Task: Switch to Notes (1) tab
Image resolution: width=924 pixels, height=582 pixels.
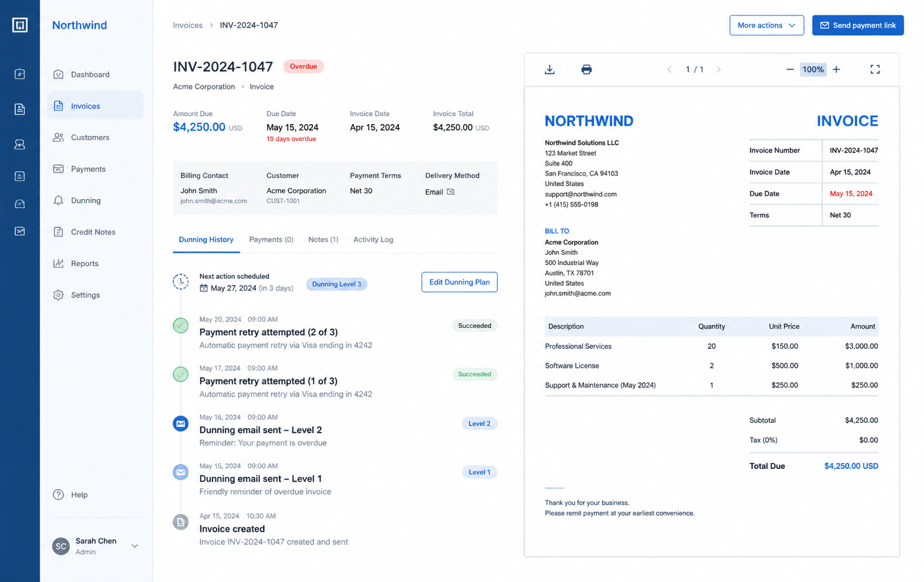Action: pos(323,240)
